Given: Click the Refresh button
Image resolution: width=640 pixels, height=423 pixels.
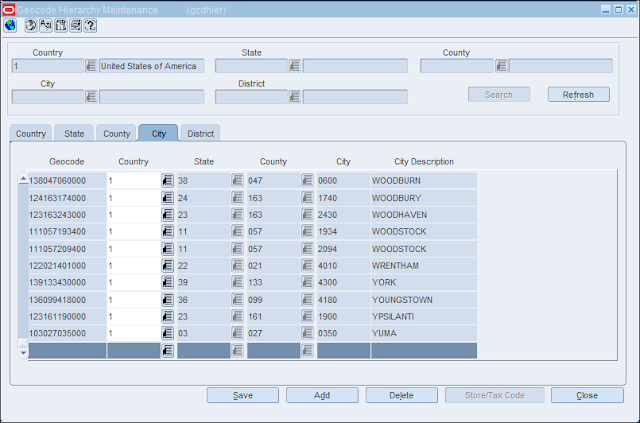Looking at the screenshot, I should tap(578, 95).
